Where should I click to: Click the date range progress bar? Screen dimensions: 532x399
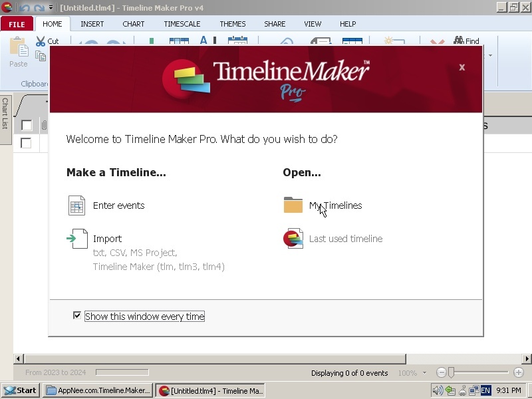(x=122, y=372)
